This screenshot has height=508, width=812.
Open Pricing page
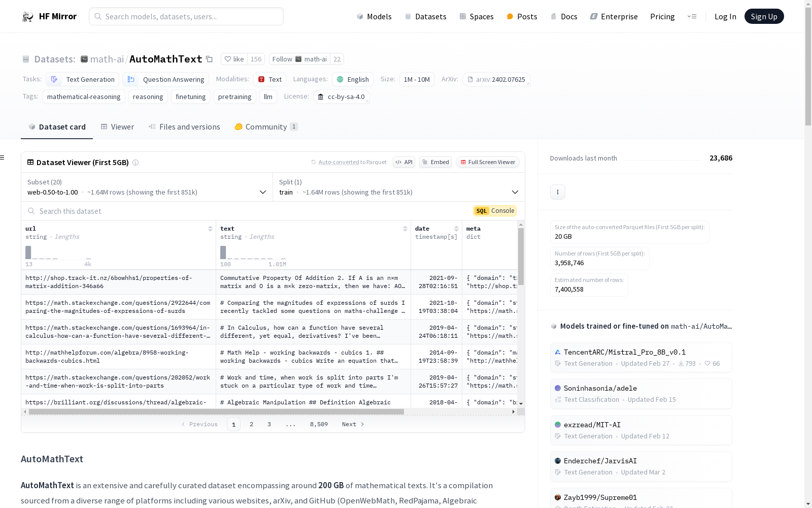point(662,16)
